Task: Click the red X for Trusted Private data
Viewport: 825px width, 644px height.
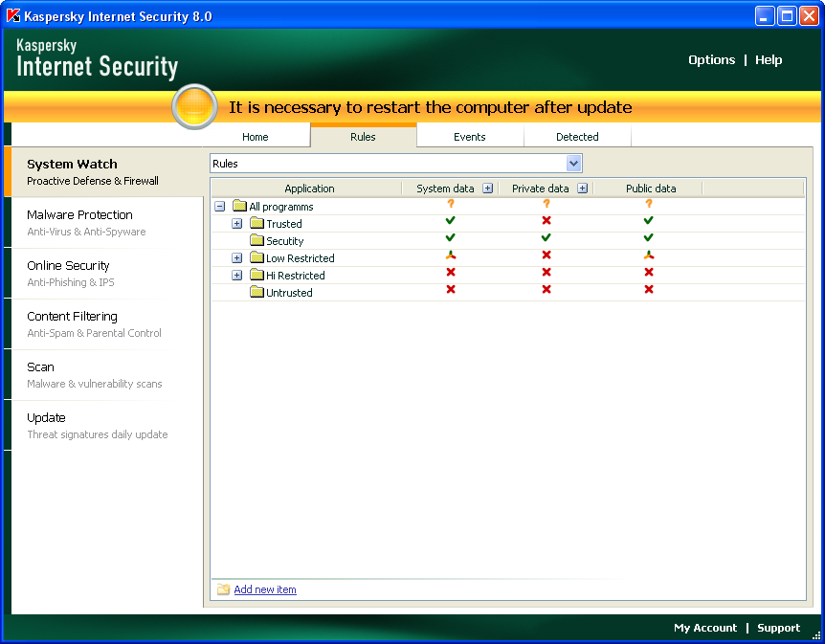Action: coord(546,221)
